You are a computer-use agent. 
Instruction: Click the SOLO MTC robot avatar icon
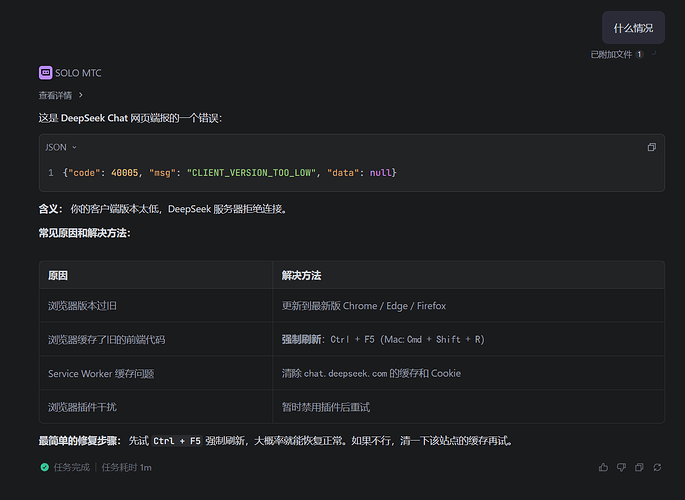[x=45, y=73]
